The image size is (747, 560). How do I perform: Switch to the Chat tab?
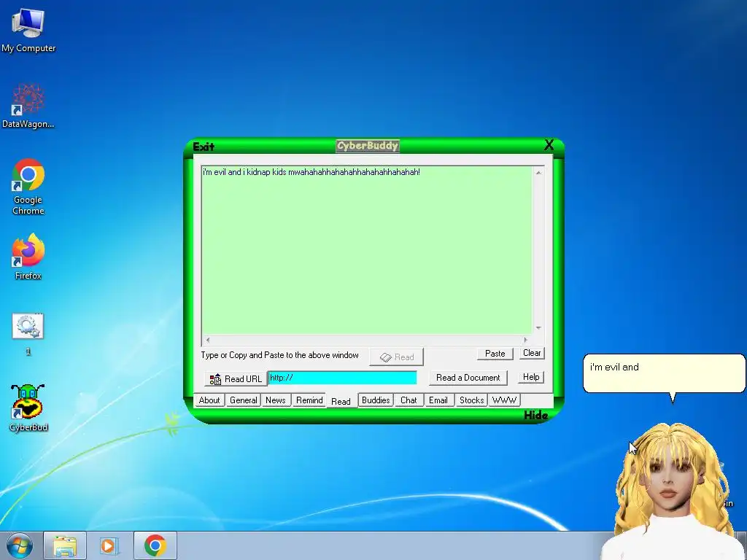tap(409, 400)
